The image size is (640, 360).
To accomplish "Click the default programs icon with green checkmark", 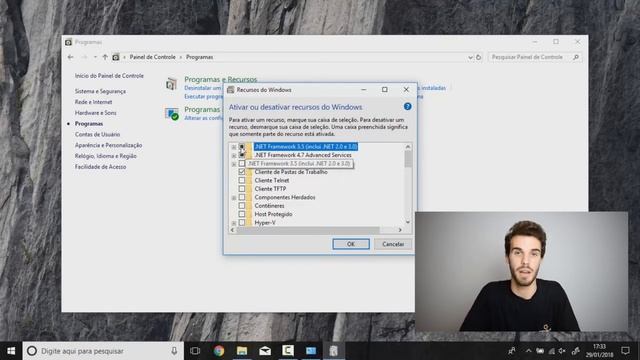I will click(x=172, y=114).
